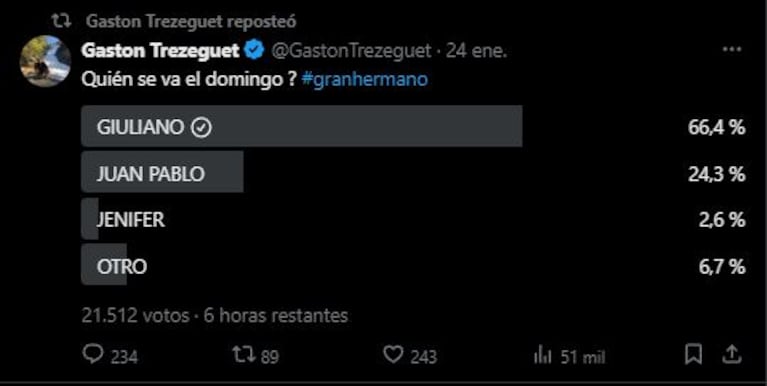
Task: Click the 24 ene. timestamp
Action: 476,50
